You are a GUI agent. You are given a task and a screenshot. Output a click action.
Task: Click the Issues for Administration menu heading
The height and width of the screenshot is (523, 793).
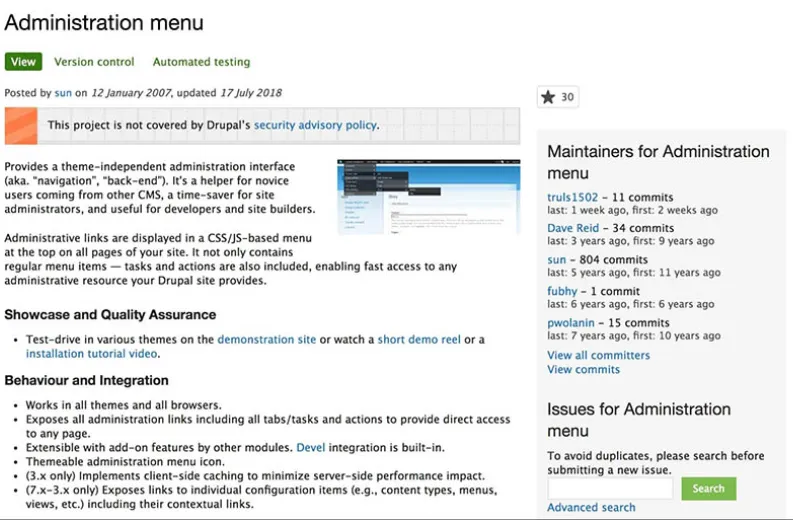click(x=639, y=420)
